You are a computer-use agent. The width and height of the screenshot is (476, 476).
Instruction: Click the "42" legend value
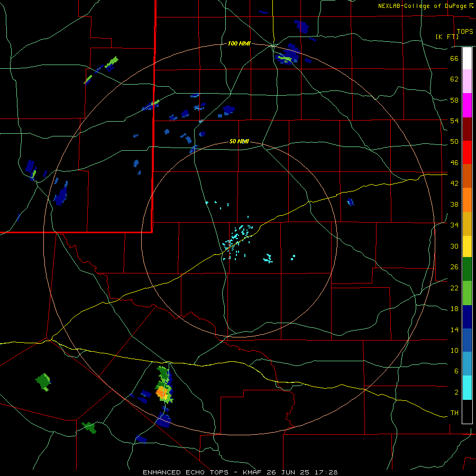tap(454, 184)
